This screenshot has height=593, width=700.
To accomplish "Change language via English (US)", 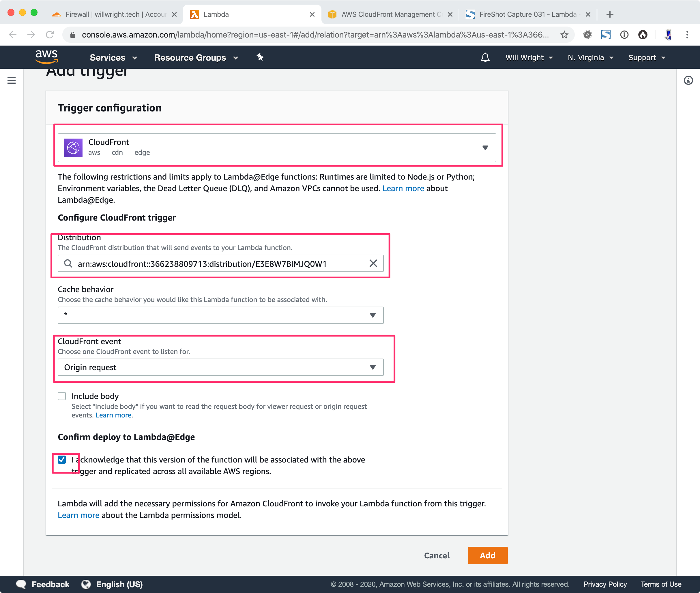I will [x=119, y=584].
